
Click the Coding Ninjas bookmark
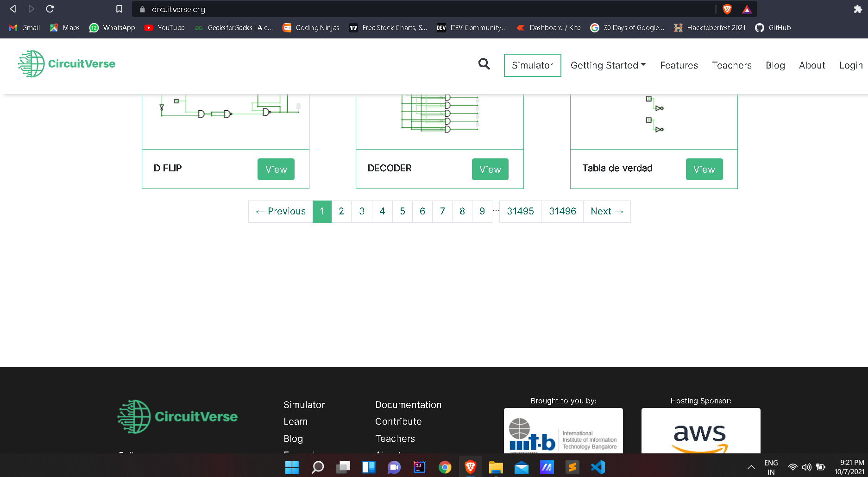tap(310, 27)
